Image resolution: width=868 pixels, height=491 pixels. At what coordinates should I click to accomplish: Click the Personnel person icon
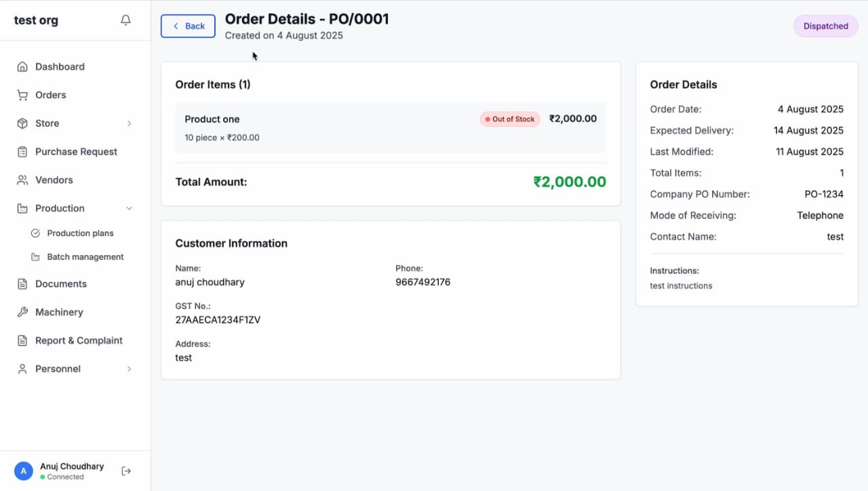tap(22, 369)
